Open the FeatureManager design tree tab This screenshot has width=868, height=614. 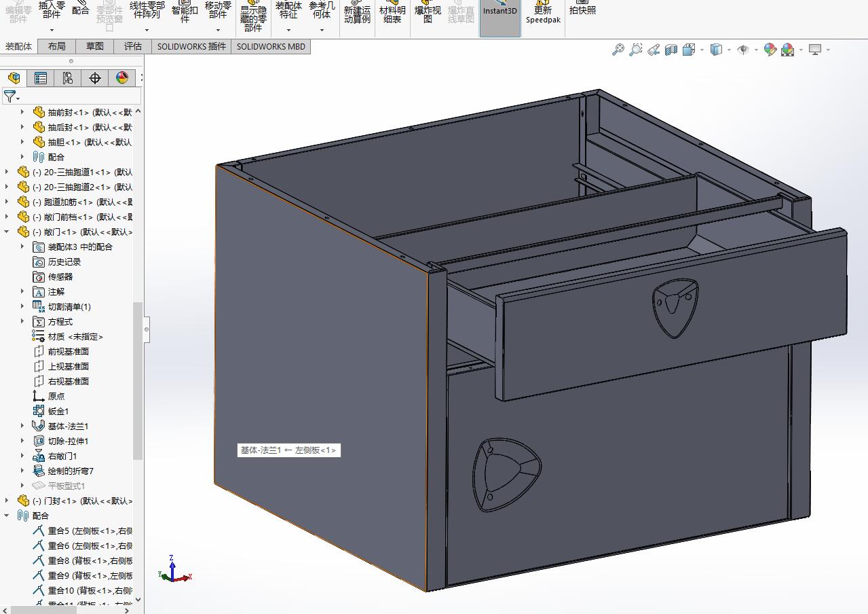[x=14, y=78]
